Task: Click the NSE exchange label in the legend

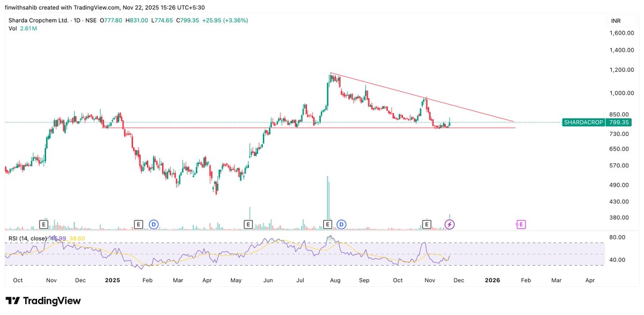Action: click(91, 20)
